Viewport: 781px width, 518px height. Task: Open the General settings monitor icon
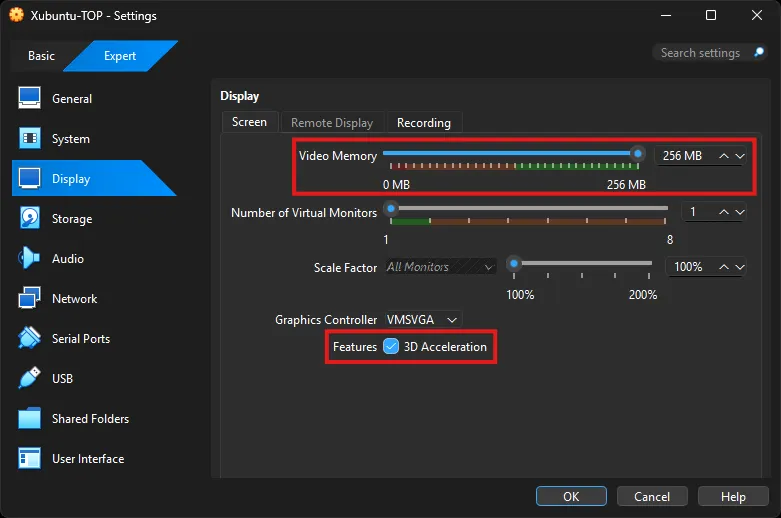tap(29, 98)
